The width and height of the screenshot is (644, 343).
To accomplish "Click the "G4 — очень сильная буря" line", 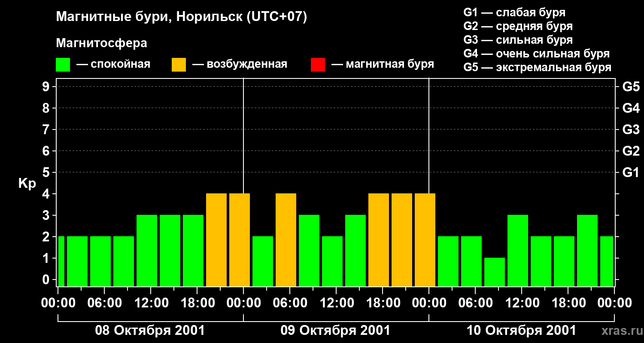I will tap(537, 54).
